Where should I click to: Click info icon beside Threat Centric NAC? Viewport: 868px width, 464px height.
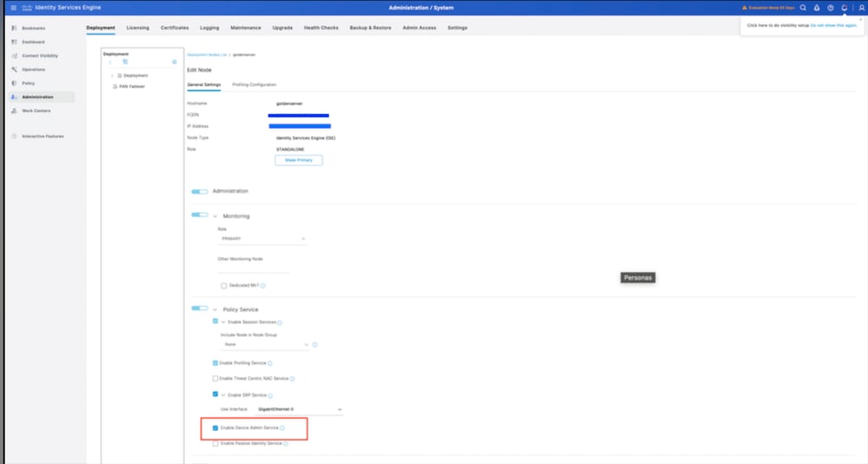292,379
